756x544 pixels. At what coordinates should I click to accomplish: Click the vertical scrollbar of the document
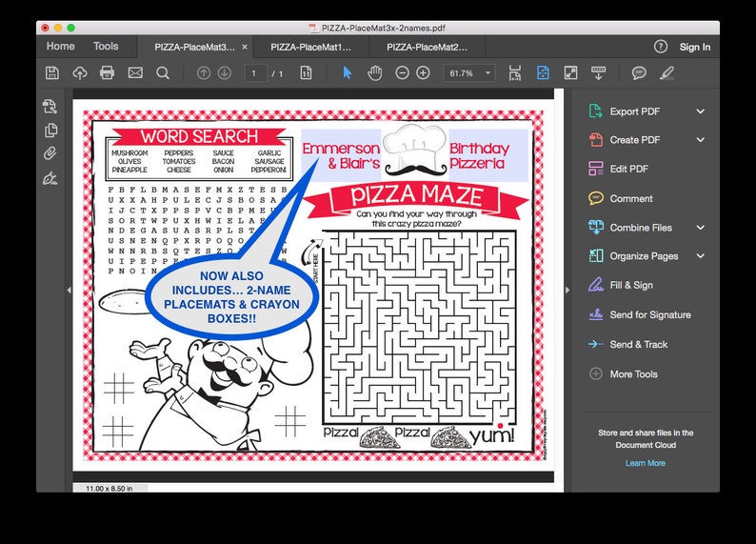point(559,290)
